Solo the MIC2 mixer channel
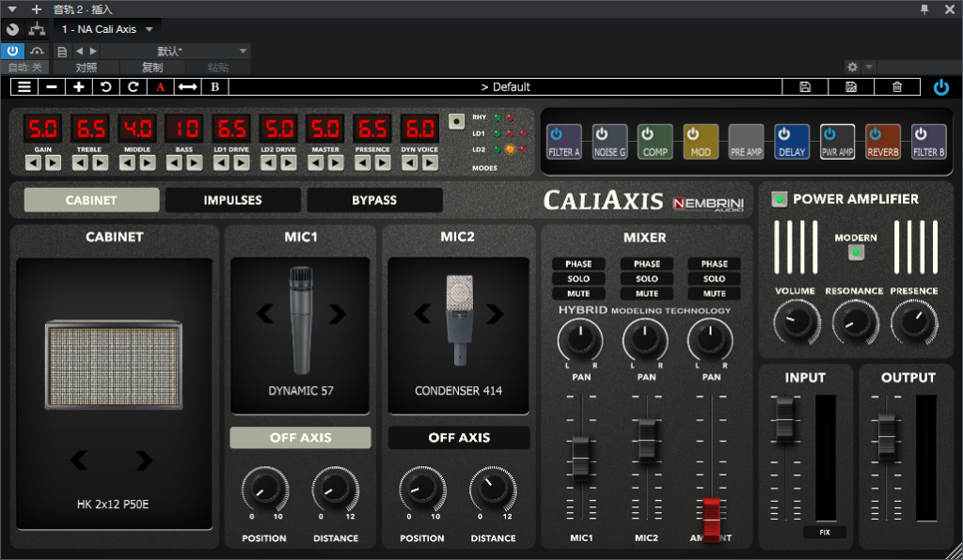The image size is (963, 560). pos(647,278)
